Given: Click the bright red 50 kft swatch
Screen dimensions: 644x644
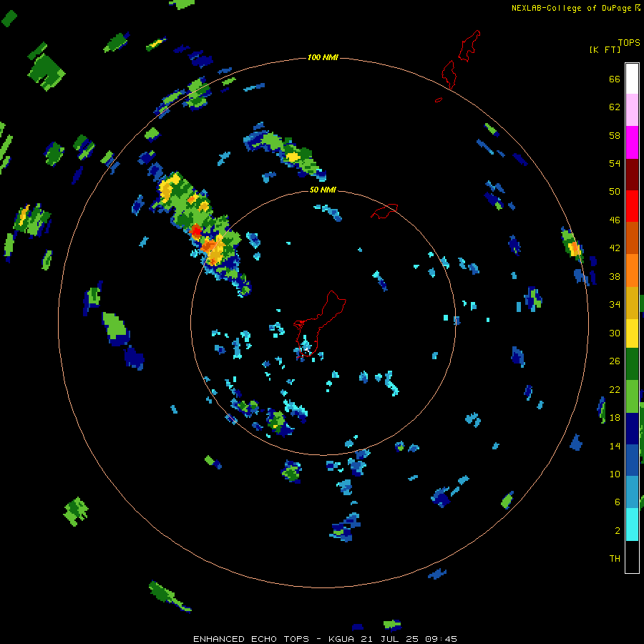Looking at the screenshot, I should point(632,206).
